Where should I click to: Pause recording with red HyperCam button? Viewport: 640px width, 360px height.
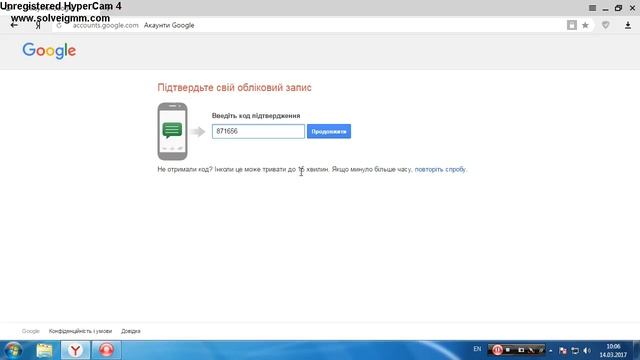[x=497, y=350]
